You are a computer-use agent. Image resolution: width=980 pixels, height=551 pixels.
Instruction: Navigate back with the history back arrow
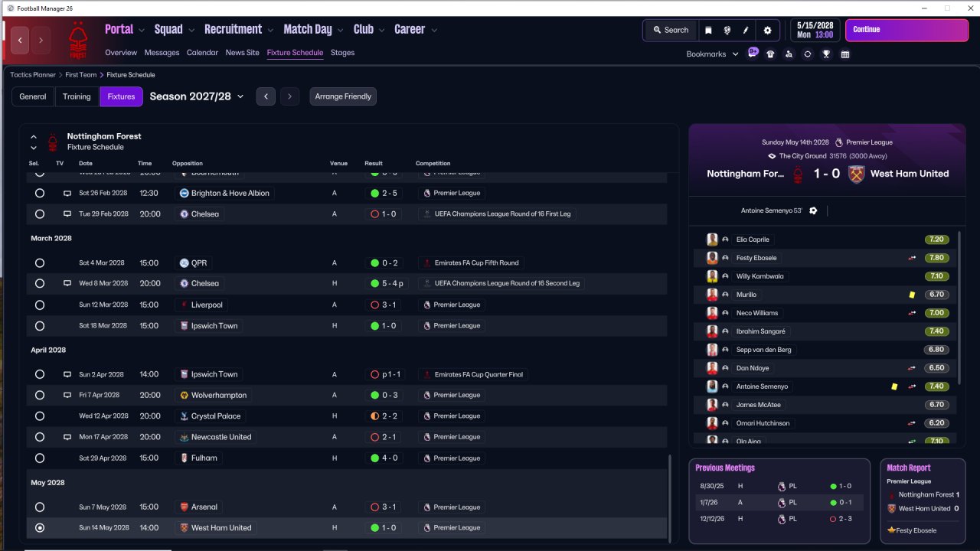(x=20, y=40)
